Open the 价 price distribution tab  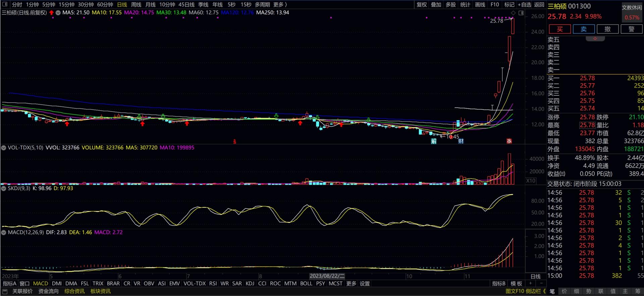click(x=564, y=291)
